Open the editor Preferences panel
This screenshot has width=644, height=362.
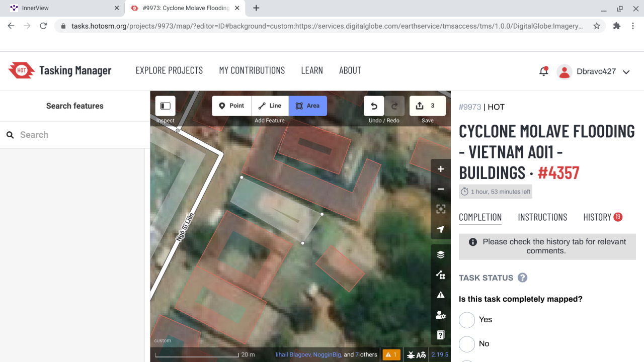(x=441, y=315)
